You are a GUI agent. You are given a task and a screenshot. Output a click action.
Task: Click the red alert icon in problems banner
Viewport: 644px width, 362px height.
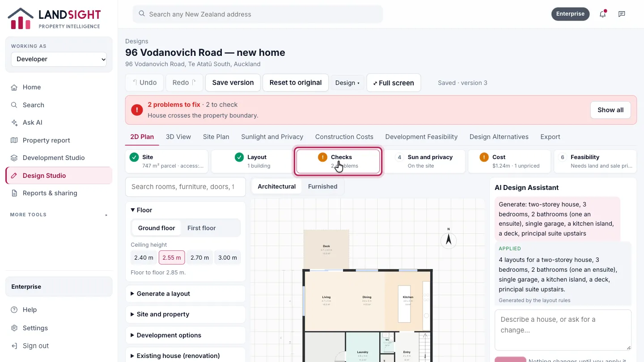point(137,110)
